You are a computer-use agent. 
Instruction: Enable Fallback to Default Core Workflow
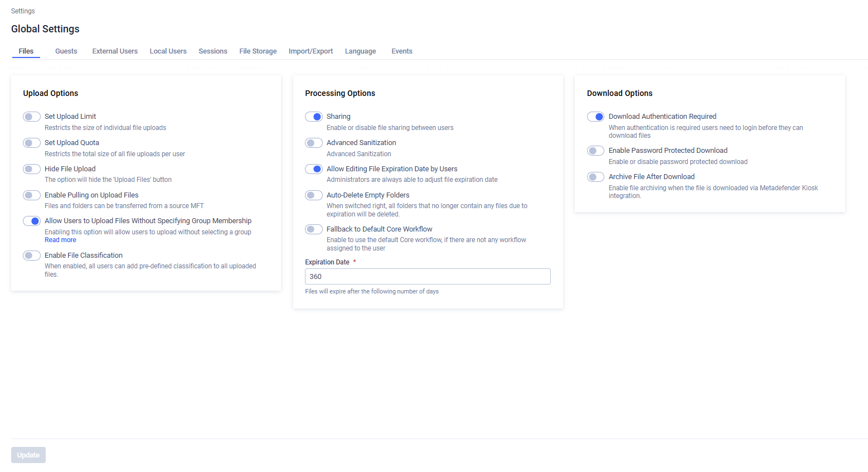point(314,229)
